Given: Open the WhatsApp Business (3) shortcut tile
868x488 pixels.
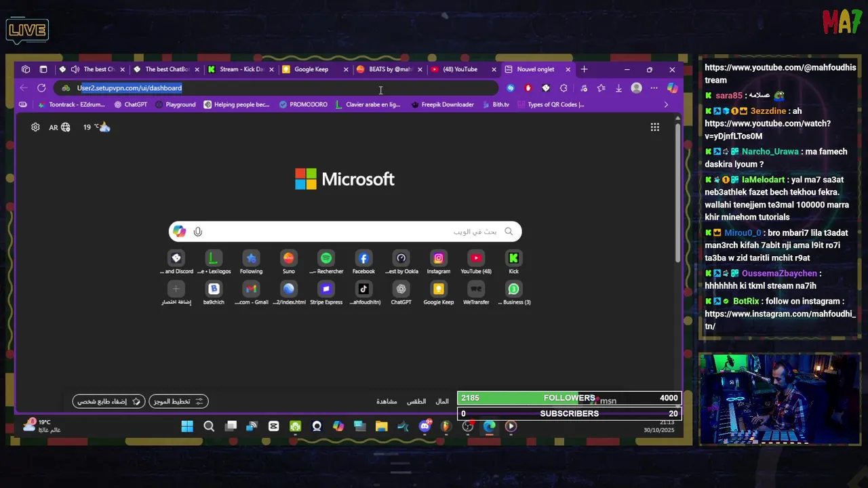Looking at the screenshot, I should (x=513, y=293).
